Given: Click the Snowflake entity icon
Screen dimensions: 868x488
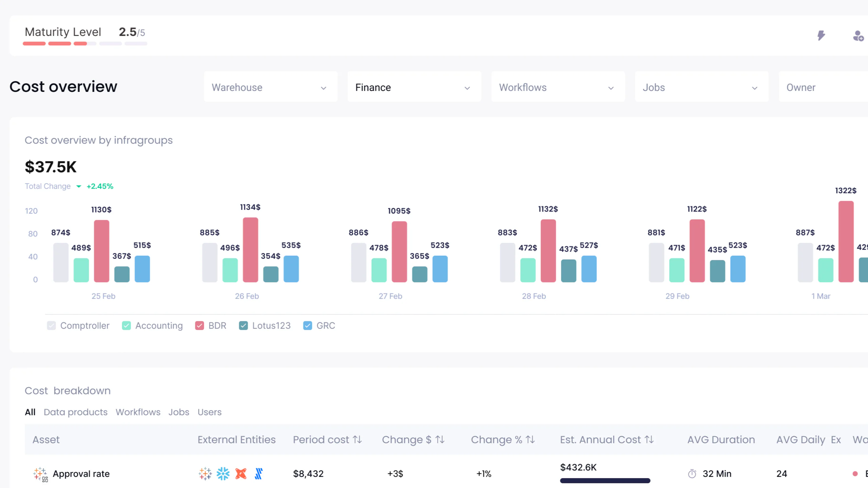Looking at the screenshot, I should pos(223,473).
